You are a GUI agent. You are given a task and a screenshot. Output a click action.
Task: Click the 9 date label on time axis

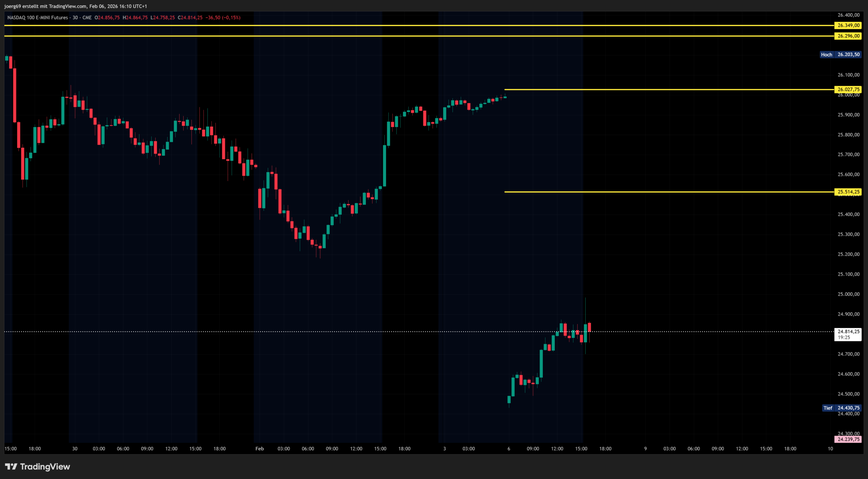point(645,449)
